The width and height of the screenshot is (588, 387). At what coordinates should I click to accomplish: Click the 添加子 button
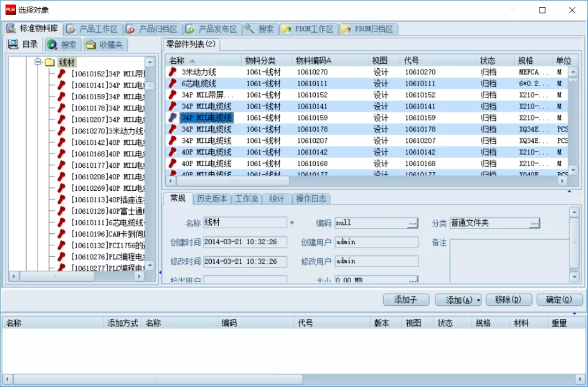pyautogui.click(x=406, y=300)
